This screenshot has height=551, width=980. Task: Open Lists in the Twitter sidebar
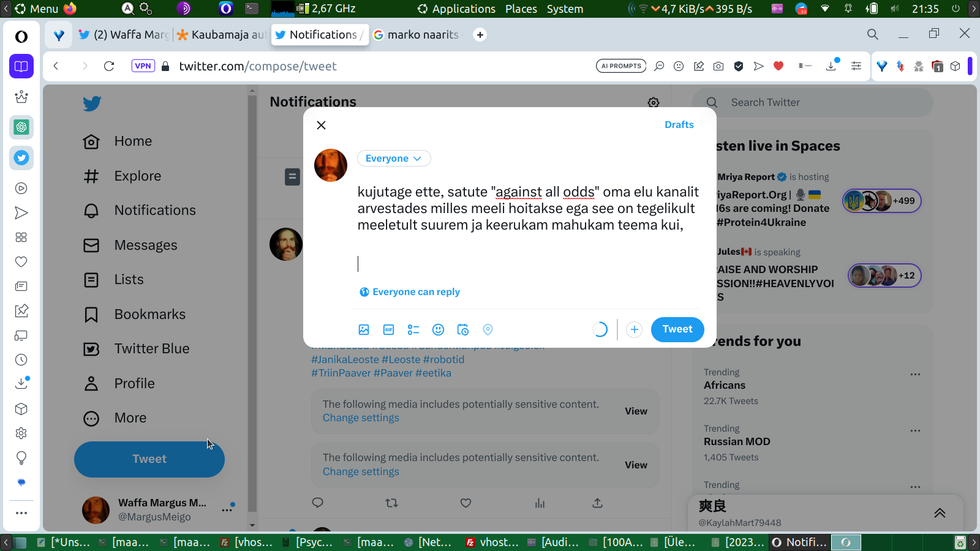(113, 280)
